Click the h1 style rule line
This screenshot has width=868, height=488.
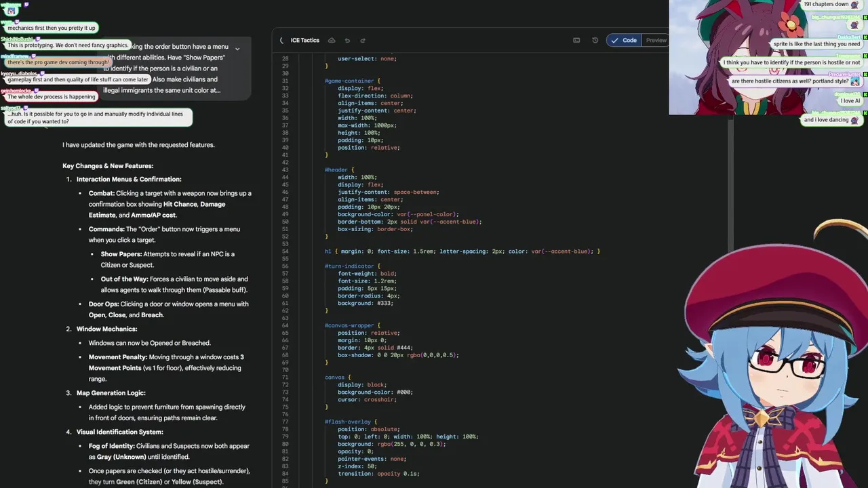pos(462,251)
